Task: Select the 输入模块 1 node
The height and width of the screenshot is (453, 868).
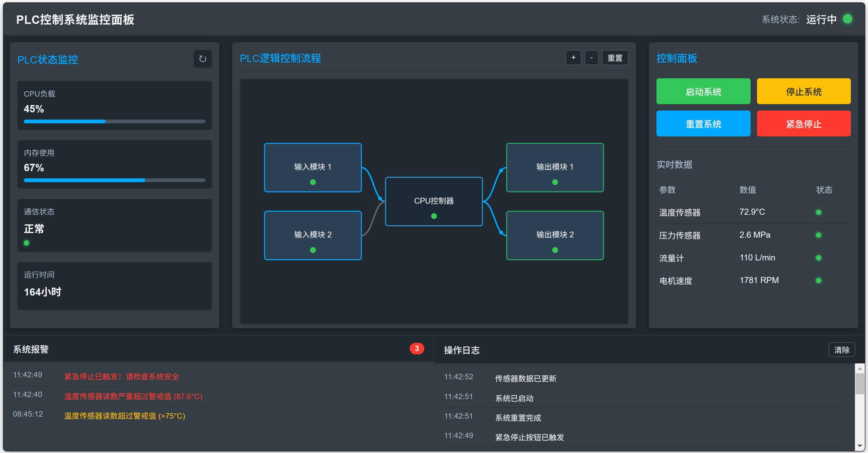Action: tap(313, 168)
